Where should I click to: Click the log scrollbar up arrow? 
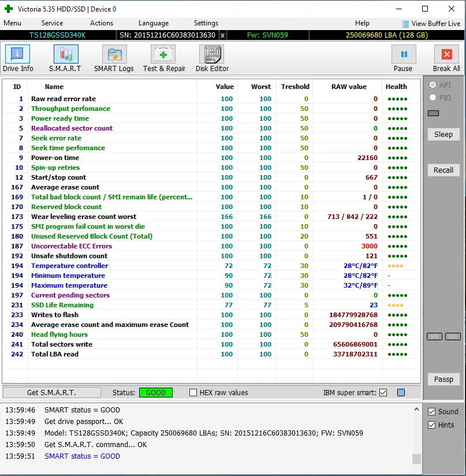point(416,410)
